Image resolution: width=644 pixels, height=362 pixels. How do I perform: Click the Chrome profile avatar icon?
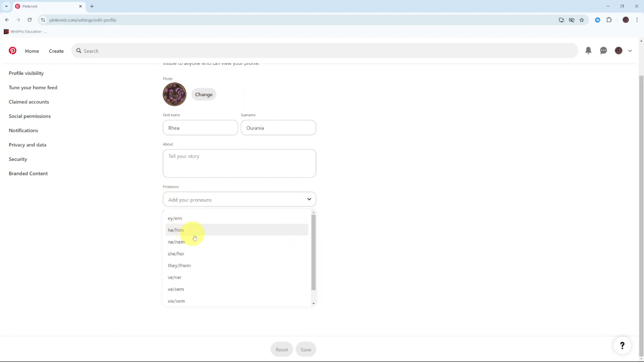[625, 20]
